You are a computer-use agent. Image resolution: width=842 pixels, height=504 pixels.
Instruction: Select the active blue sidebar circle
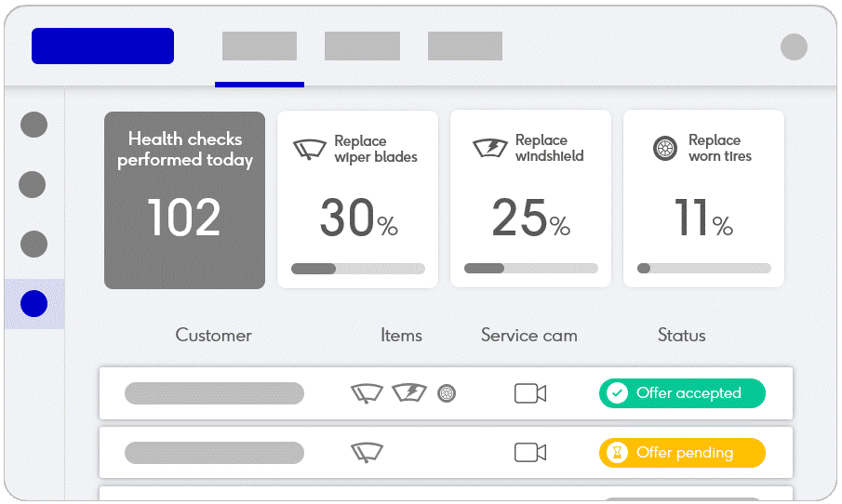point(33,303)
